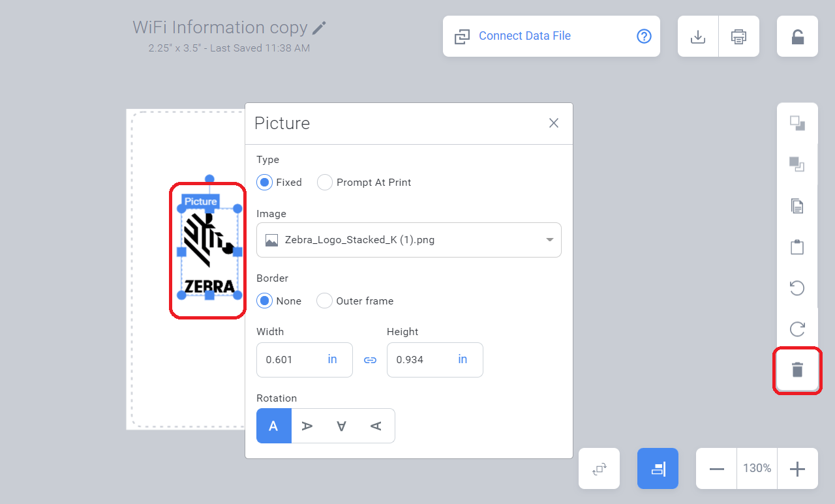
Task: Delete the selected picture element
Action: point(797,370)
